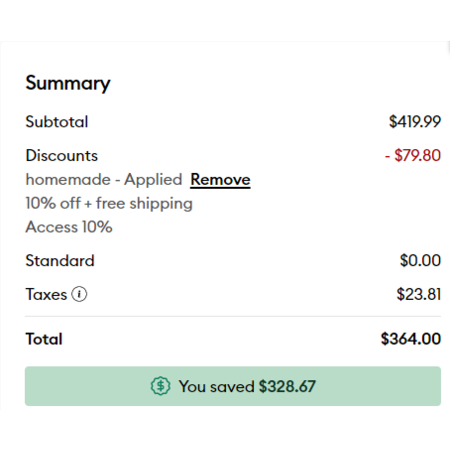Click the You saved $328.67 banner
This screenshot has height=450, width=450.
pyautogui.click(x=233, y=386)
